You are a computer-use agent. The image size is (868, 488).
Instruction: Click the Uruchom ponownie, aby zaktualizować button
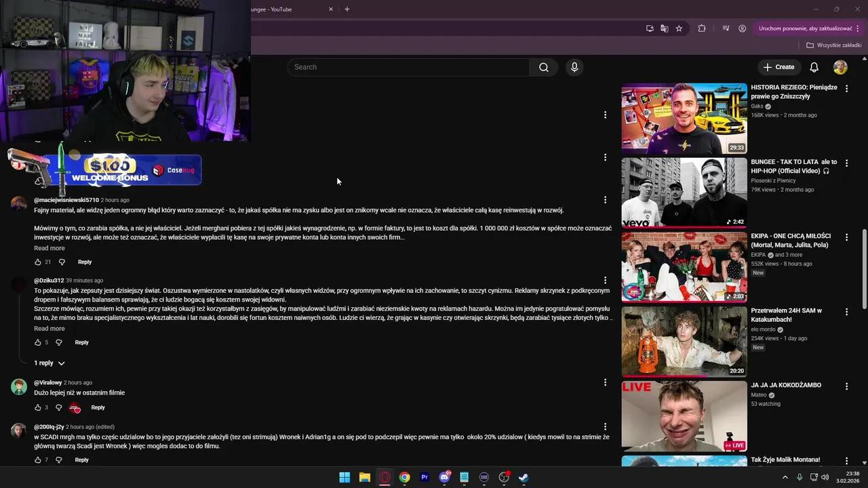[806, 28]
